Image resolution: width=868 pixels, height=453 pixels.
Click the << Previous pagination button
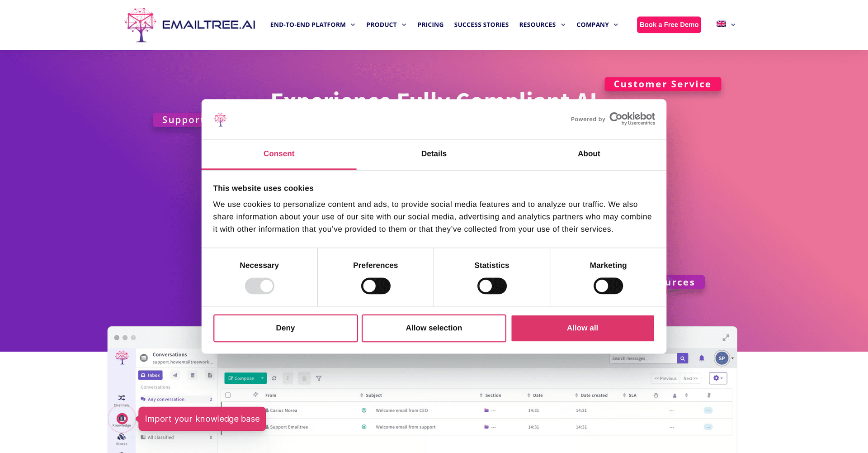point(665,378)
